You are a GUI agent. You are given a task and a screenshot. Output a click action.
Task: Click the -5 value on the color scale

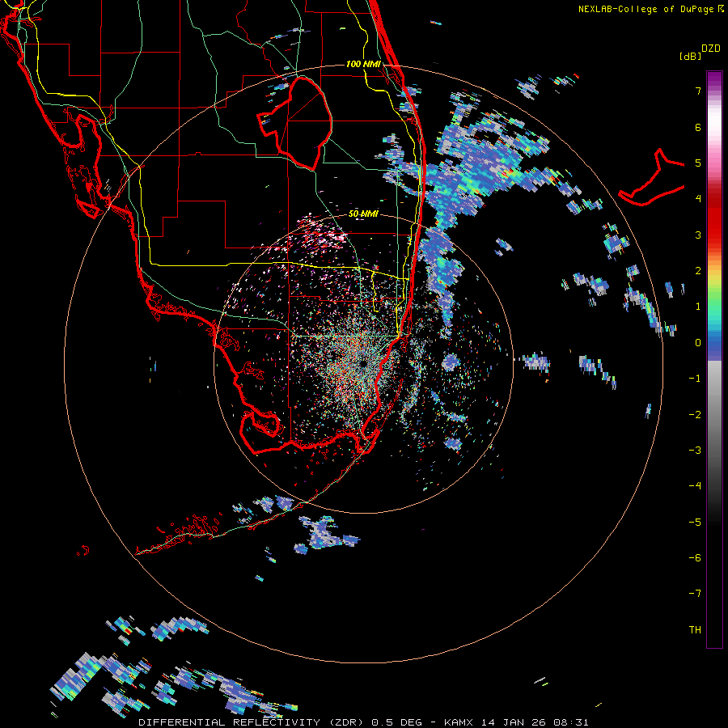(x=695, y=523)
